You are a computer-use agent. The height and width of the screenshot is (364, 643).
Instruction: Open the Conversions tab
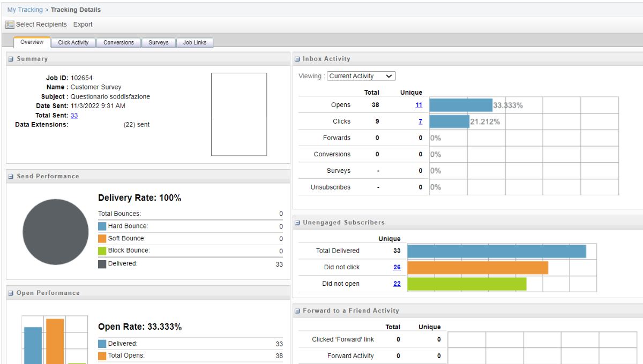click(x=119, y=43)
